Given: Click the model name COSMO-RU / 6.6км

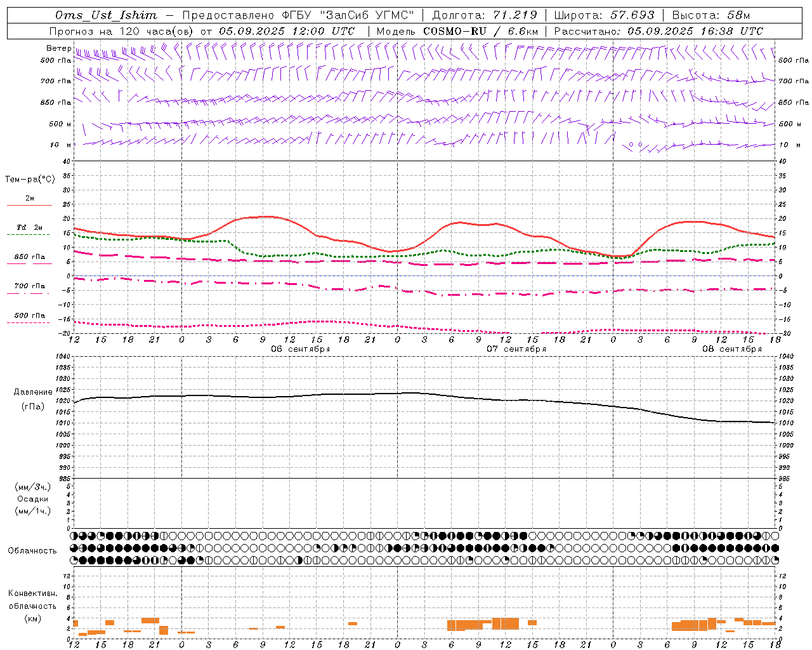Looking at the screenshot, I should (480, 31).
